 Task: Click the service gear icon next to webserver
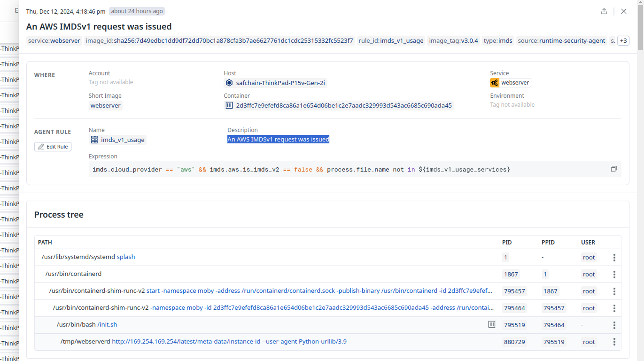point(494,83)
